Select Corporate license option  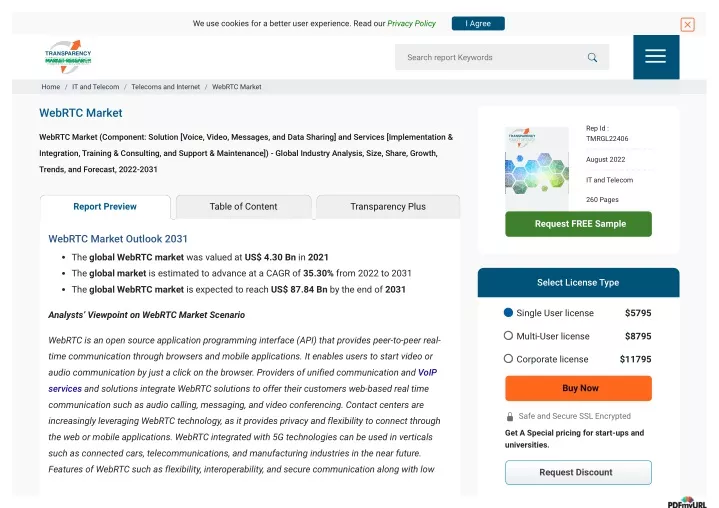508,359
